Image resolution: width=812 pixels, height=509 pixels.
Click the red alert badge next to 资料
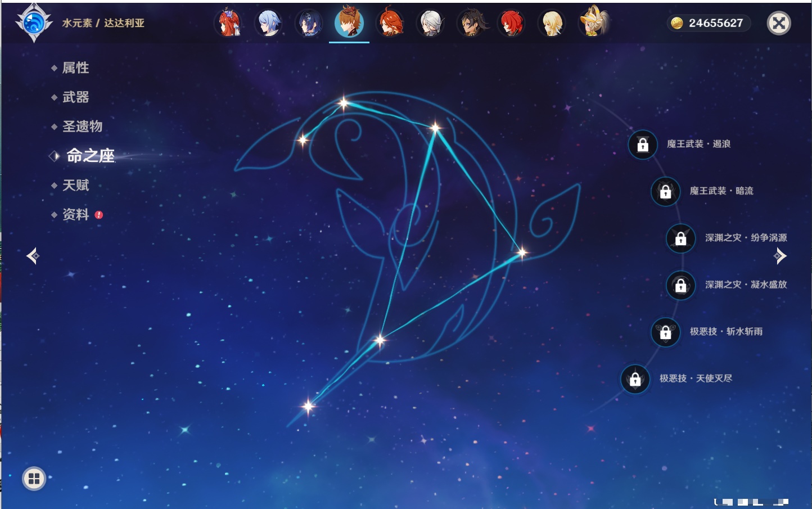click(x=99, y=215)
